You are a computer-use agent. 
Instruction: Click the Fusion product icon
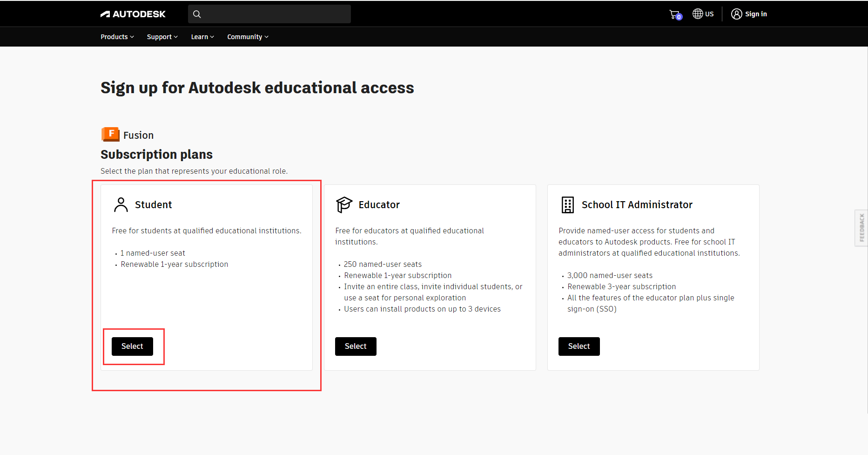[110, 135]
